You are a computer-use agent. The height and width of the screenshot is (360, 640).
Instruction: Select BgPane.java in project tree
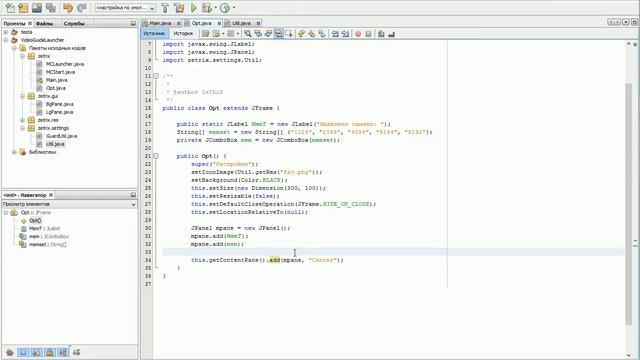point(59,104)
